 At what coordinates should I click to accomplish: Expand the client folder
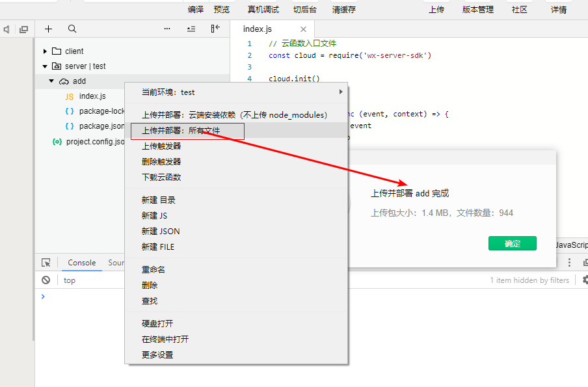click(x=45, y=51)
